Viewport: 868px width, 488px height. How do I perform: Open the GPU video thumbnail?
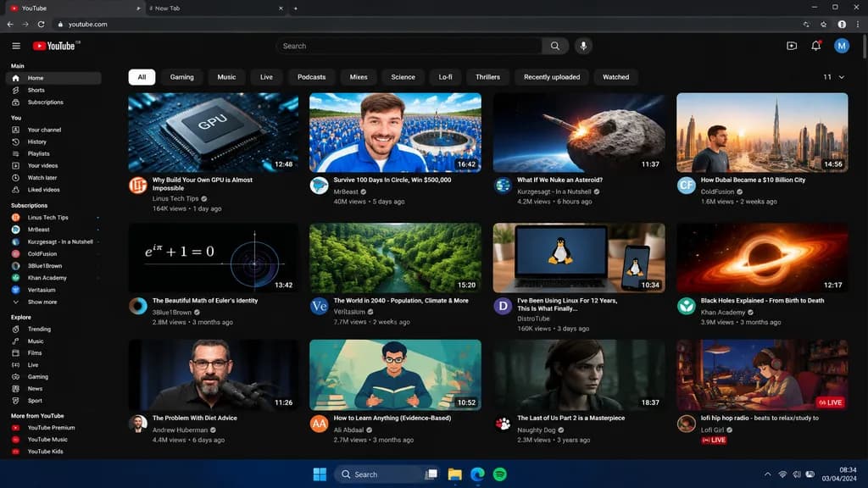pos(213,133)
